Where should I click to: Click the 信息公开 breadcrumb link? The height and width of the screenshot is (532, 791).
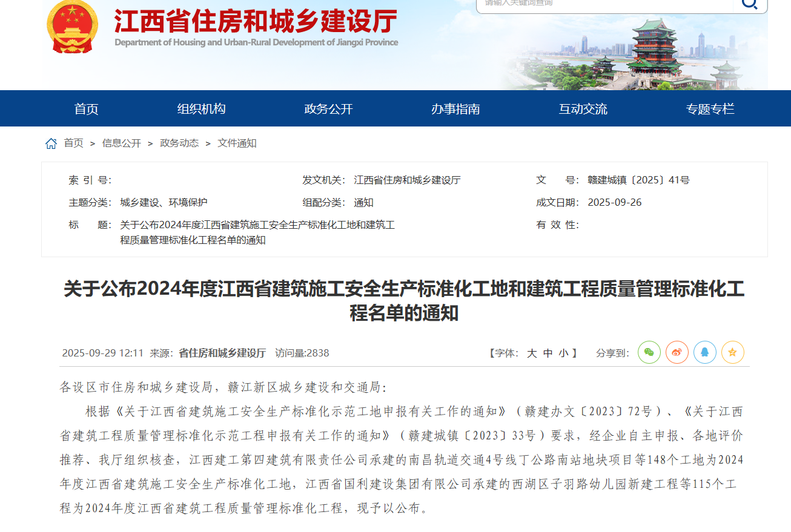point(121,143)
